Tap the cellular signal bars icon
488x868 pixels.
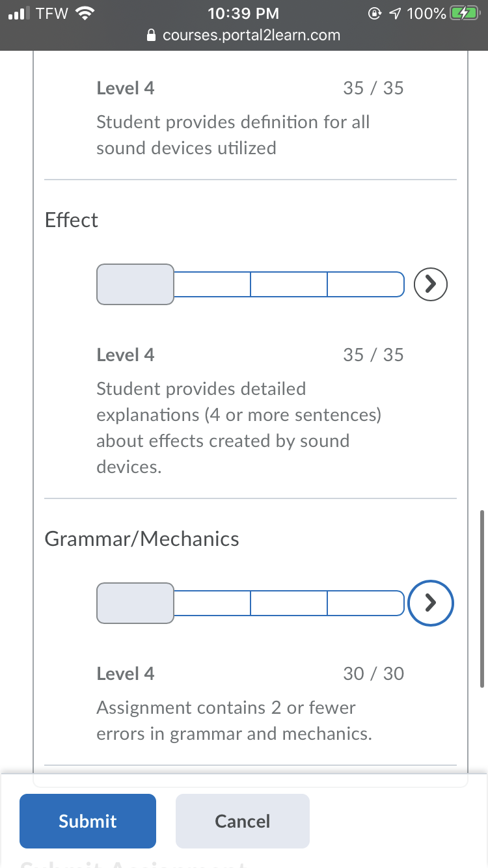coord(20,14)
